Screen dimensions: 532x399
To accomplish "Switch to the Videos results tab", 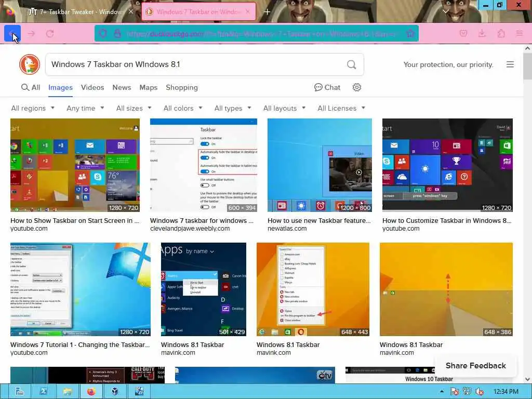I will tap(92, 87).
